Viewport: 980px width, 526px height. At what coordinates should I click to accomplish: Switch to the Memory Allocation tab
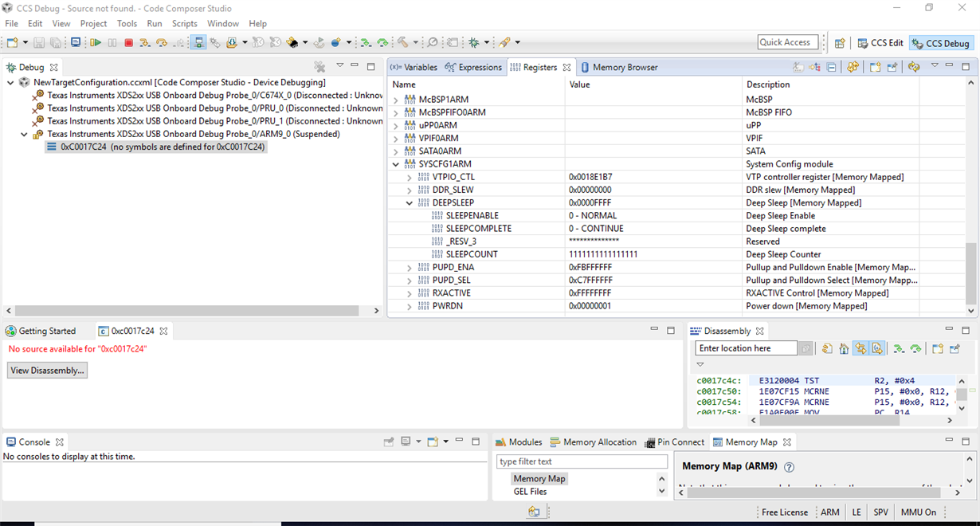pos(594,442)
